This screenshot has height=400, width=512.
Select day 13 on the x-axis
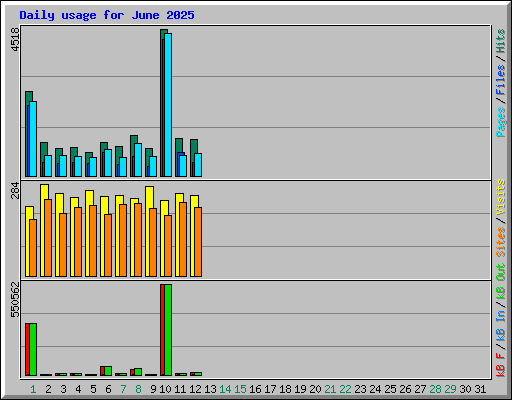click(x=210, y=389)
